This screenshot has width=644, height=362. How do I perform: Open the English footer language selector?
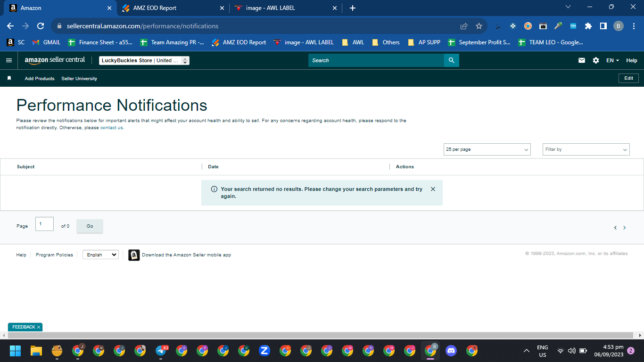[x=100, y=255]
